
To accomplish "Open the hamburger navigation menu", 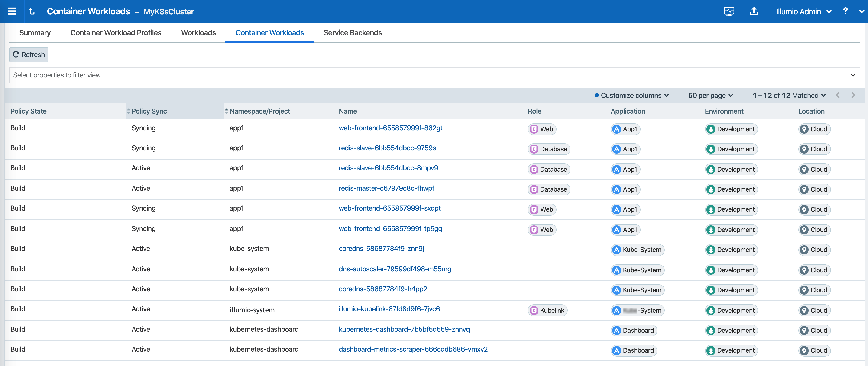I will [x=12, y=11].
